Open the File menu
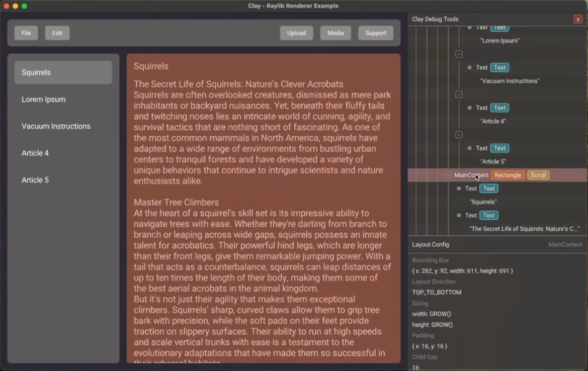 pyautogui.click(x=26, y=33)
